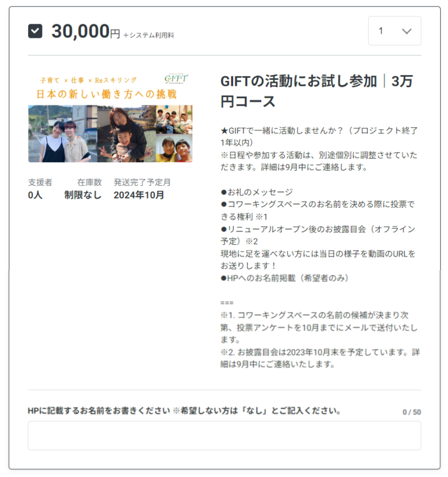Screen dimensions: 448x477
Task: Toggle the 30,000円 reward checkbox
Action: 35,31
